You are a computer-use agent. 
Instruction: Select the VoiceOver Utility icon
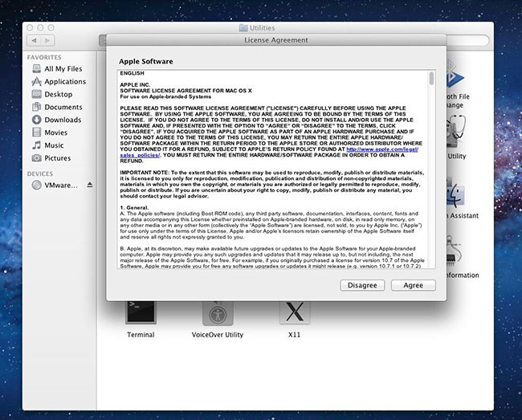(218, 313)
